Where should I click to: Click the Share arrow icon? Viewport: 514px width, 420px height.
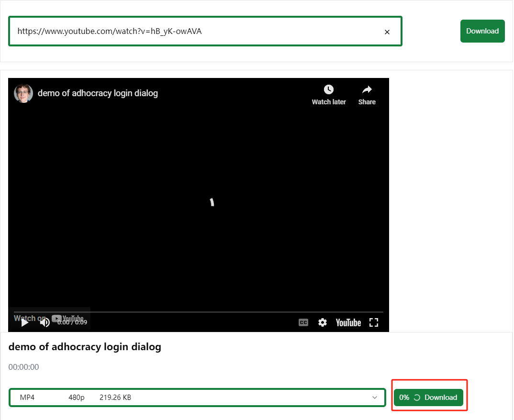(x=367, y=90)
